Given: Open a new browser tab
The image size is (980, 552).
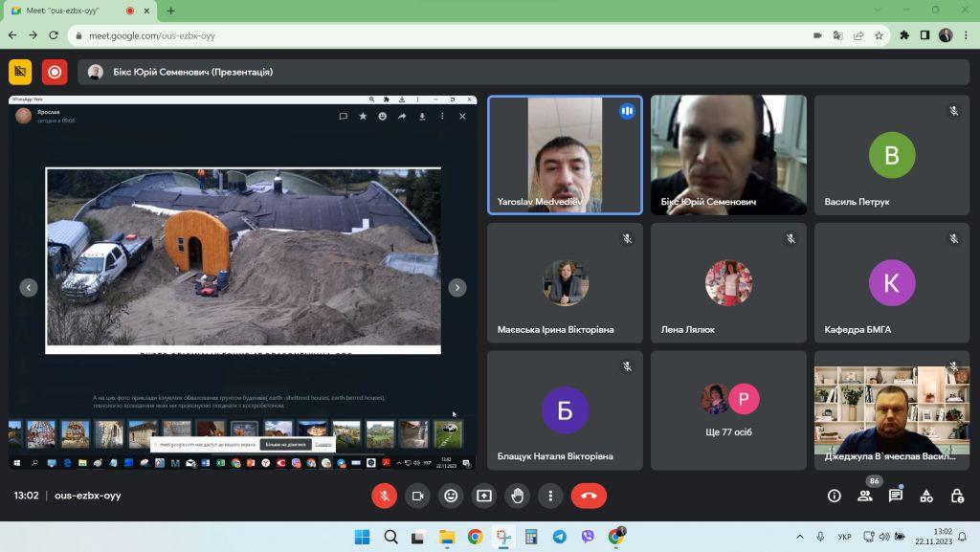Looking at the screenshot, I should coord(170,11).
